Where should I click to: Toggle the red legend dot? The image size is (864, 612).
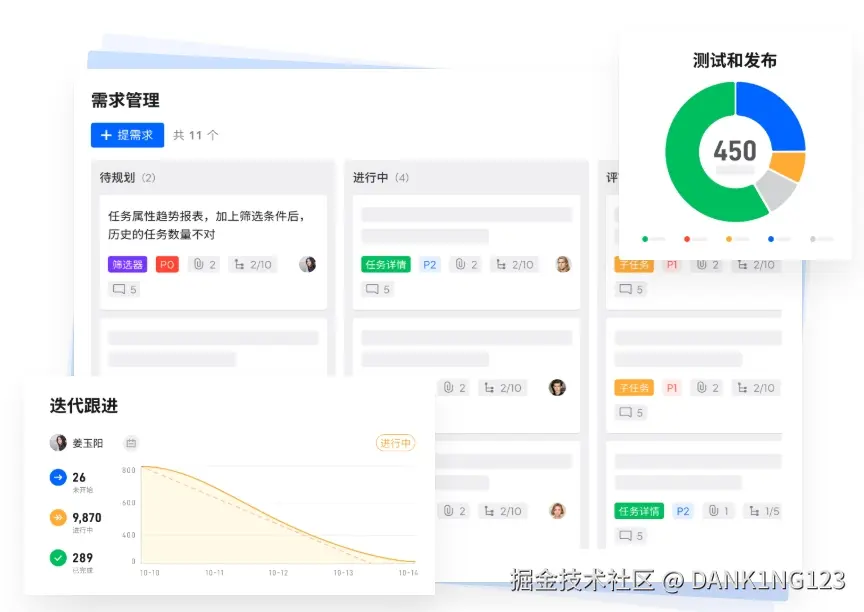[687, 239]
